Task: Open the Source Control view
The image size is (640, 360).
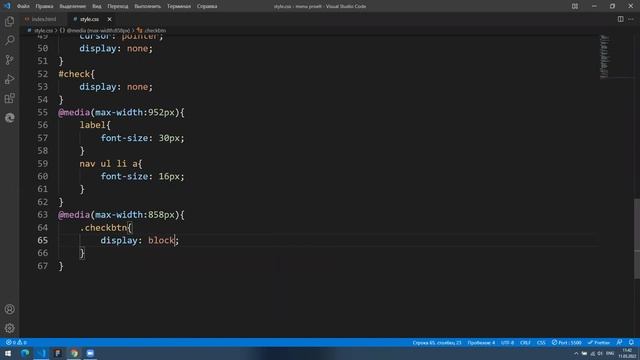Action: click(x=9, y=60)
